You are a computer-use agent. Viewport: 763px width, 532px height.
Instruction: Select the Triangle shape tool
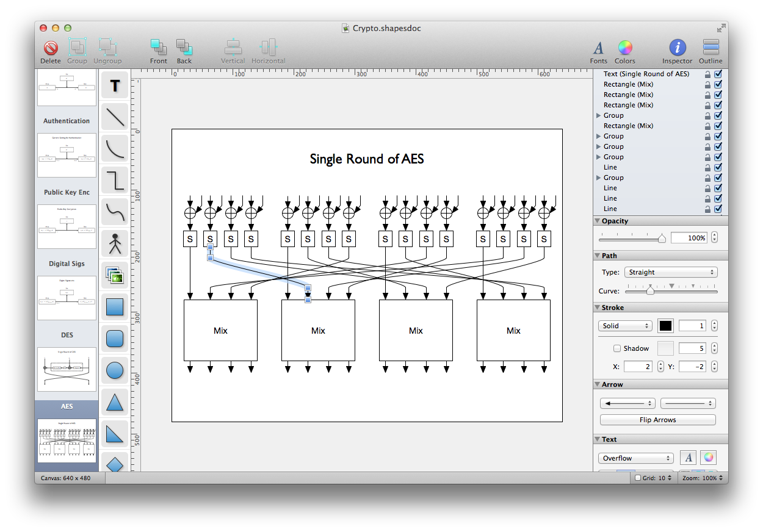[x=114, y=401]
